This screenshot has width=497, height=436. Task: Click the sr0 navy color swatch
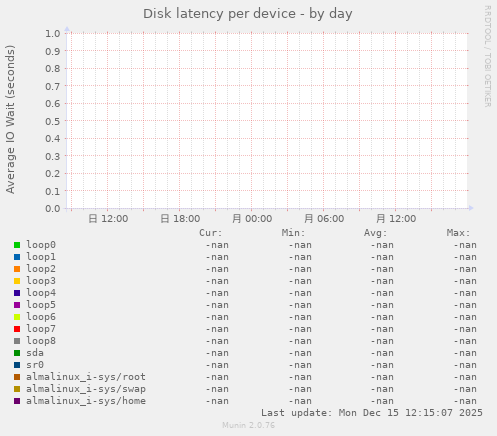pos(17,365)
